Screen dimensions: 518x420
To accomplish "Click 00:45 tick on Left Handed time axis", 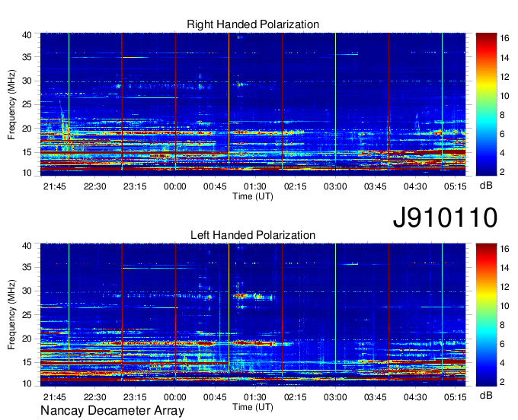I will tap(215, 397).
